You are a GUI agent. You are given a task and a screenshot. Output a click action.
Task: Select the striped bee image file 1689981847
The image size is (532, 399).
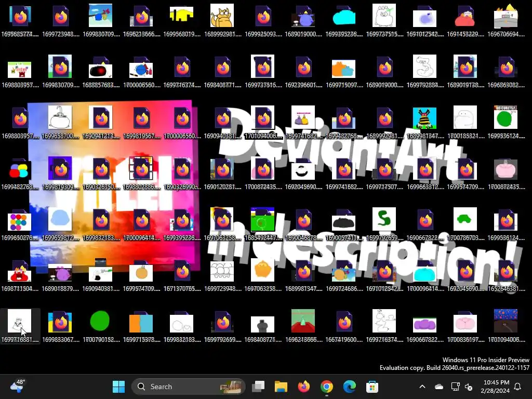click(424, 122)
